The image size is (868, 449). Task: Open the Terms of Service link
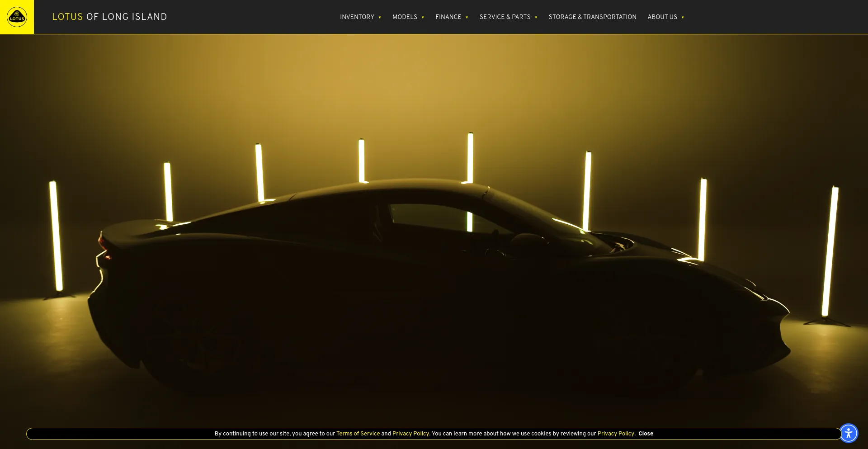click(x=358, y=434)
